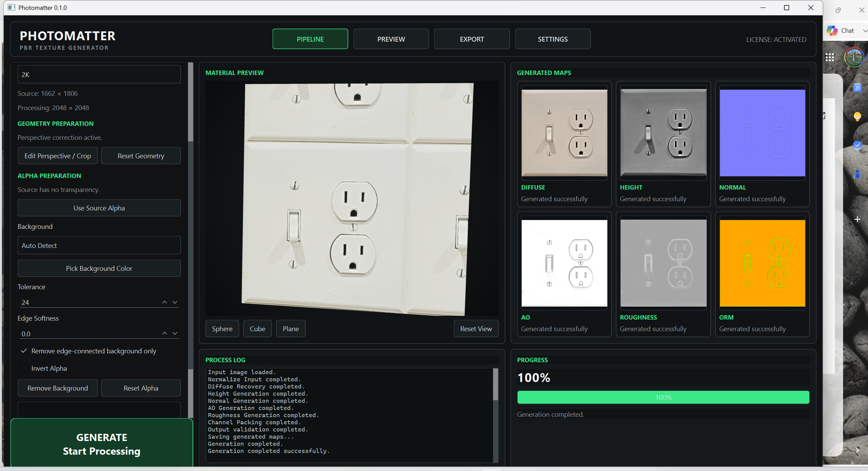The image size is (868, 471).
Task: Open the Pick Background Color picker
Action: click(99, 268)
